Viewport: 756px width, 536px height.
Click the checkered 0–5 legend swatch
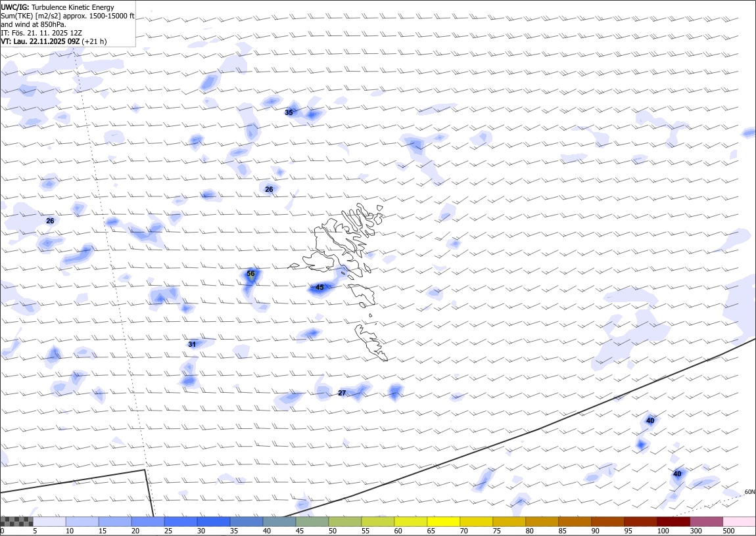tap(17, 521)
